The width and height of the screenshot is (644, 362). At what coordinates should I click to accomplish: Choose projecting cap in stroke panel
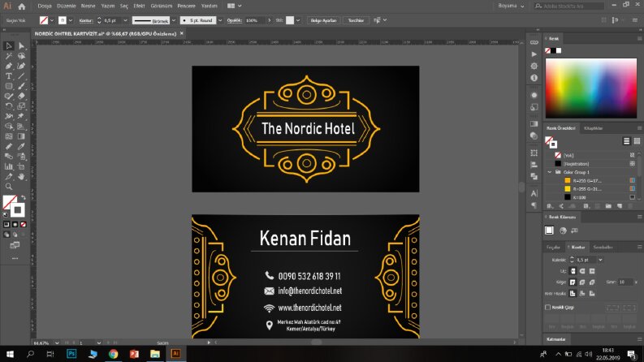(x=592, y=271)
